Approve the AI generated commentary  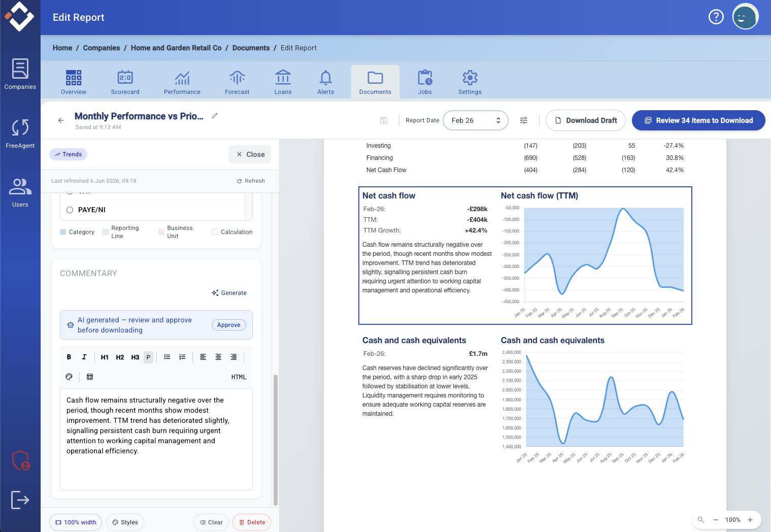(229, 325)
